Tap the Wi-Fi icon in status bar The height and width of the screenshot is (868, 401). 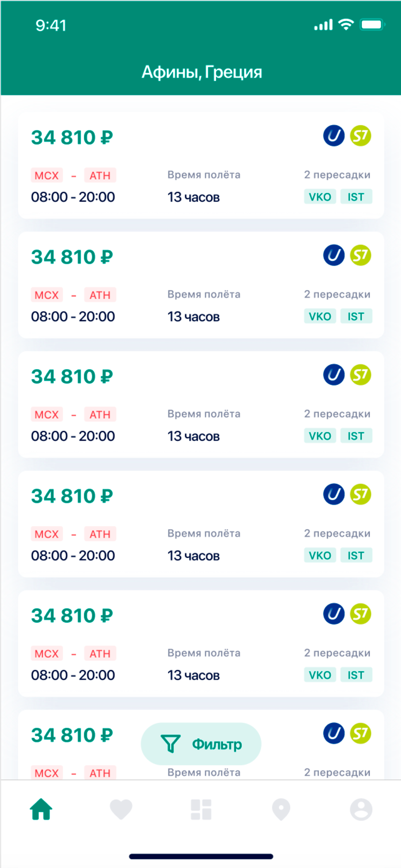pyautogui.click(x=346, y=25)
